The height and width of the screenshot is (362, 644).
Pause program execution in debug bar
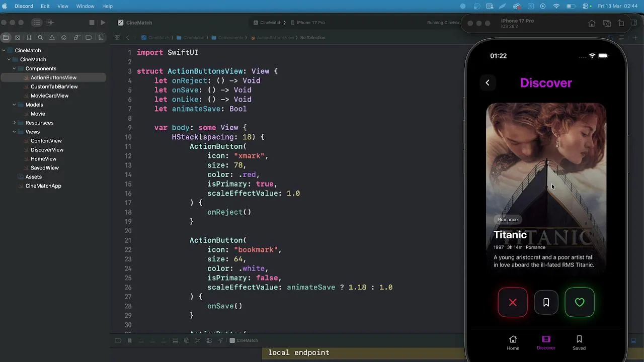(x=129, y=340)
